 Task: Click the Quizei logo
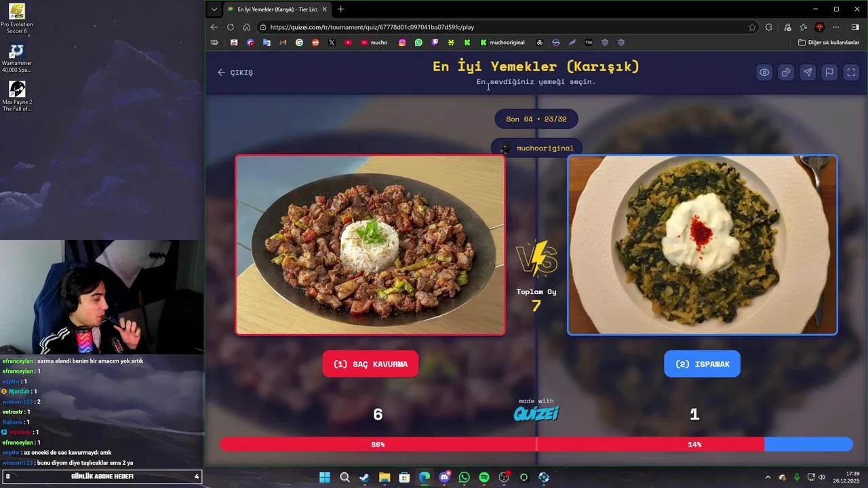(536, 413)
